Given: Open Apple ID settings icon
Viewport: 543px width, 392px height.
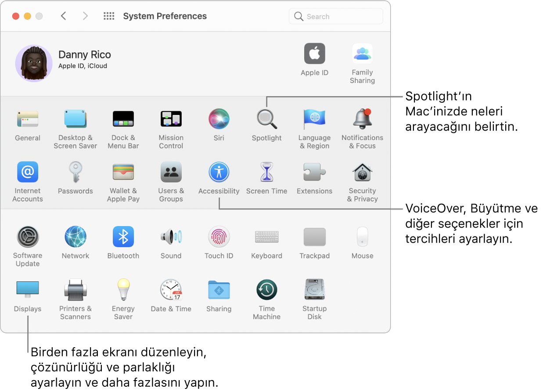Looking at the screenshot, I should (x=315, y=54).
